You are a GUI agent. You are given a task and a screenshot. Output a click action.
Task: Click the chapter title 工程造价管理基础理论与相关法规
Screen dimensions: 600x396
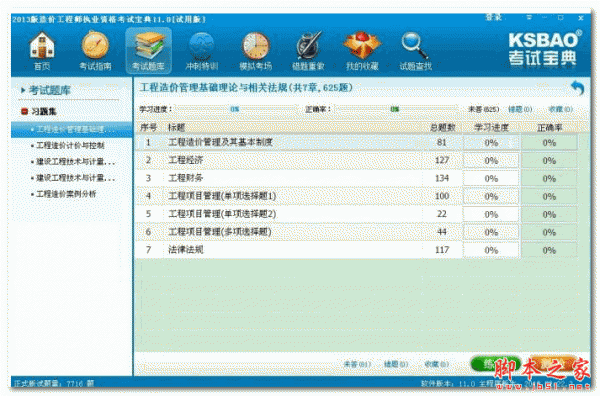coord(246,88)
